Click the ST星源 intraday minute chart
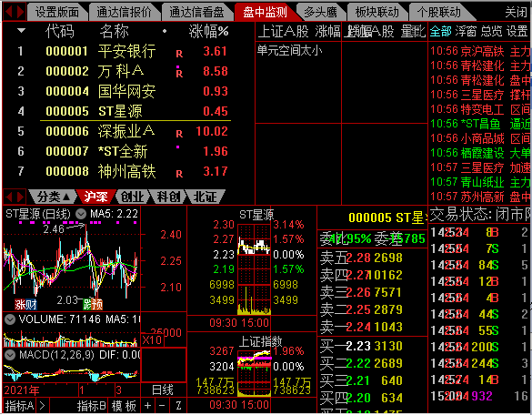 point(255,269)
